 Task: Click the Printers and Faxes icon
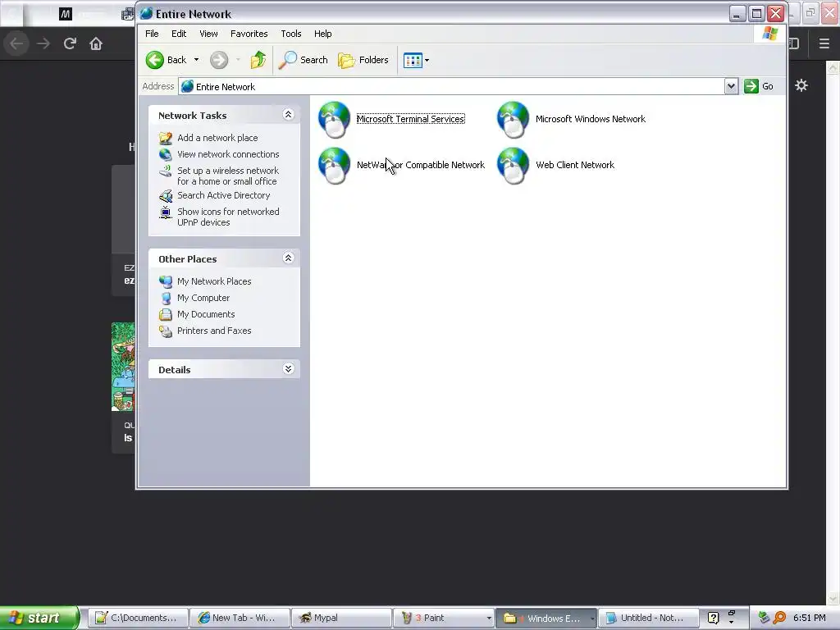tap(166, 331)
